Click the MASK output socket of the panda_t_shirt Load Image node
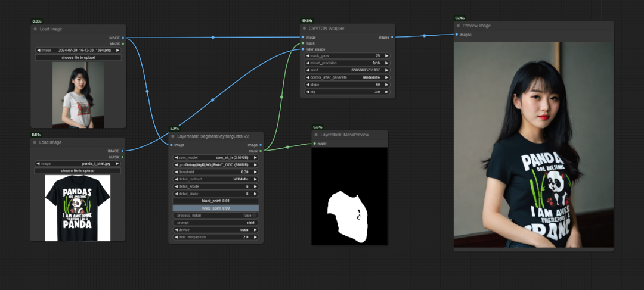The image size is (644, 290). [123, 157]
